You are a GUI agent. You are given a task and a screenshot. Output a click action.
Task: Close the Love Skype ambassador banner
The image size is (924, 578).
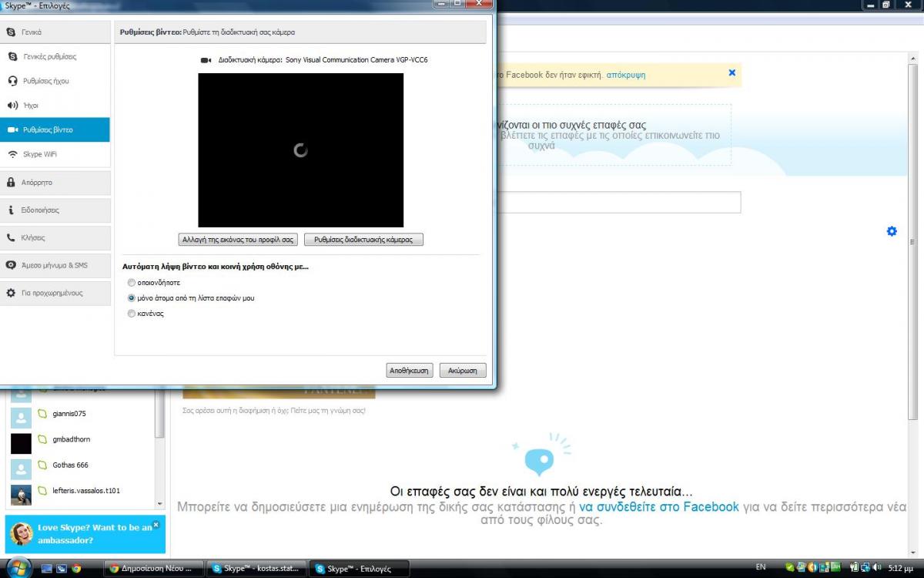pyautogui.click(x=156, y=524)
